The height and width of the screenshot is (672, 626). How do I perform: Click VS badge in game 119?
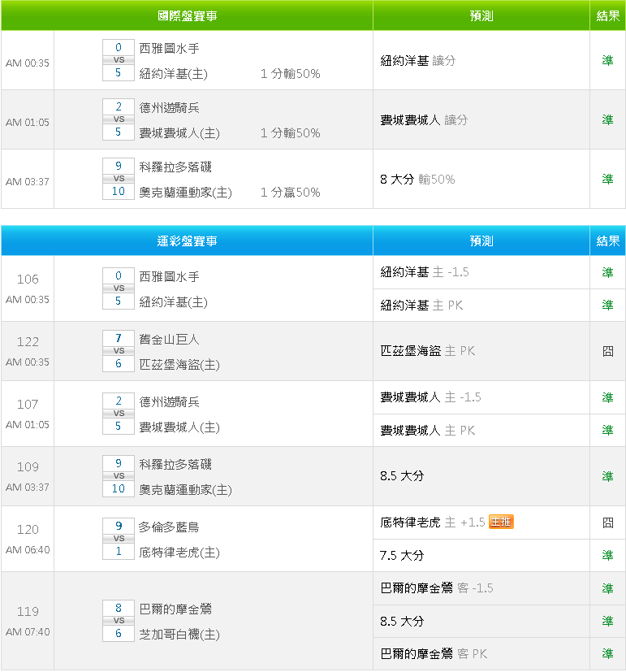point(119,621)
